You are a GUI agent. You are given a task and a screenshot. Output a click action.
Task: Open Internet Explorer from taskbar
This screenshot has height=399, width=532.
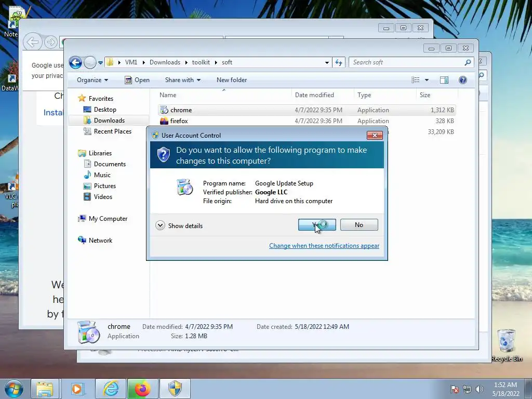click(111, 389)
